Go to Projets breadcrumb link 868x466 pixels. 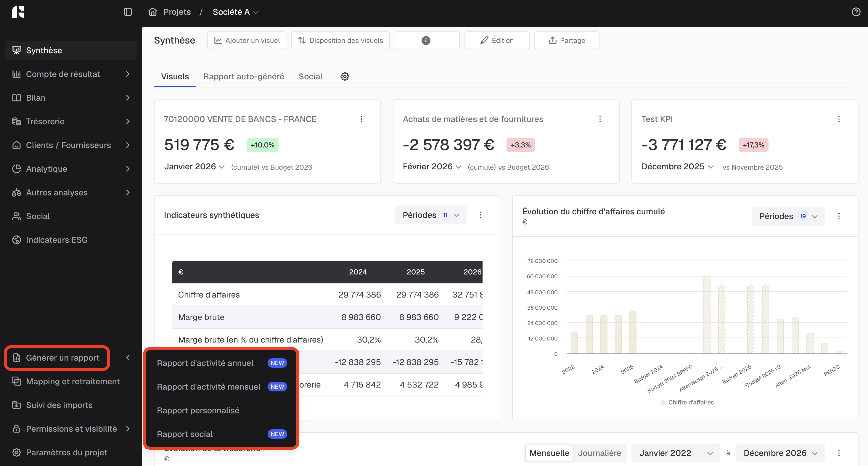[177, 12]
